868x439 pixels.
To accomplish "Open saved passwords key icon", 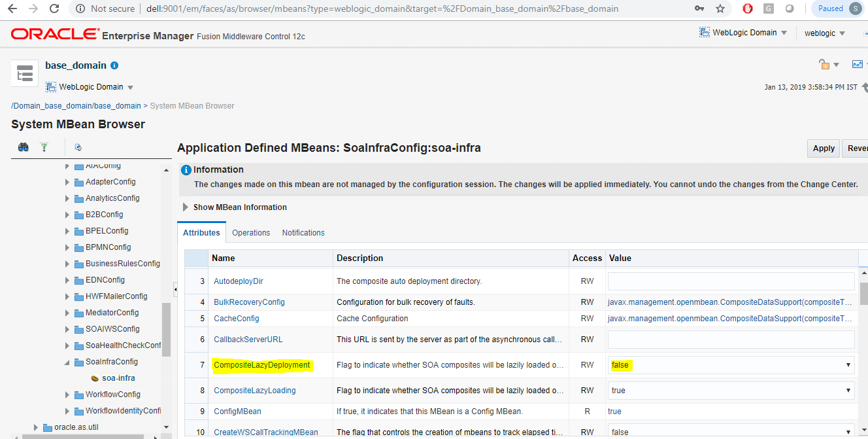I will (699, 9).
